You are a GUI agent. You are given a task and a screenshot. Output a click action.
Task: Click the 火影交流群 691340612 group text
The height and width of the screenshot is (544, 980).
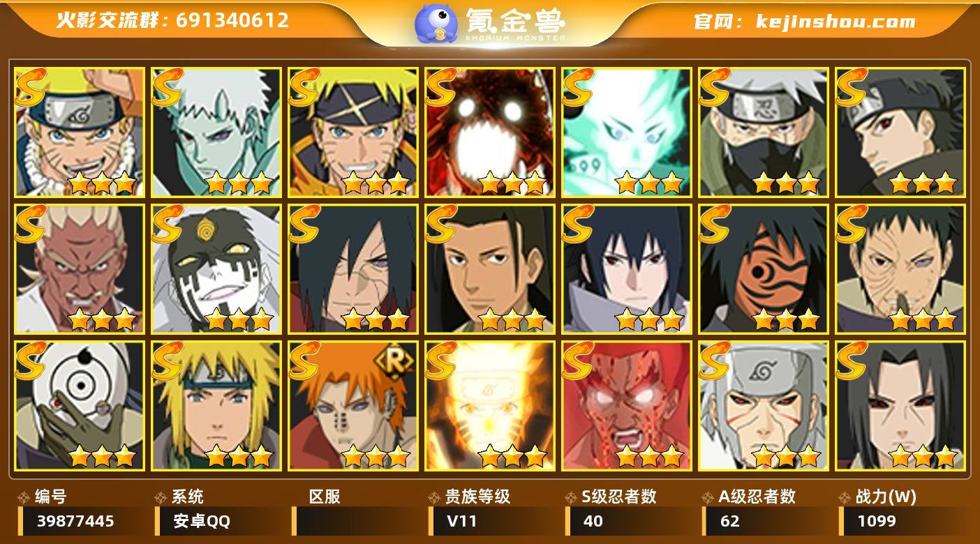[x=172, y=20]
